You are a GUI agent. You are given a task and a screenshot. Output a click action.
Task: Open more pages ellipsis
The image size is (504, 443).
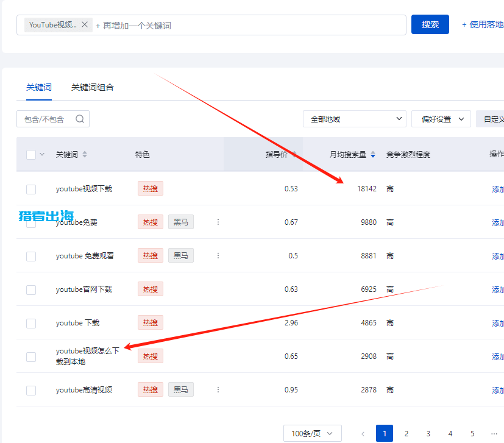[494, 434]
